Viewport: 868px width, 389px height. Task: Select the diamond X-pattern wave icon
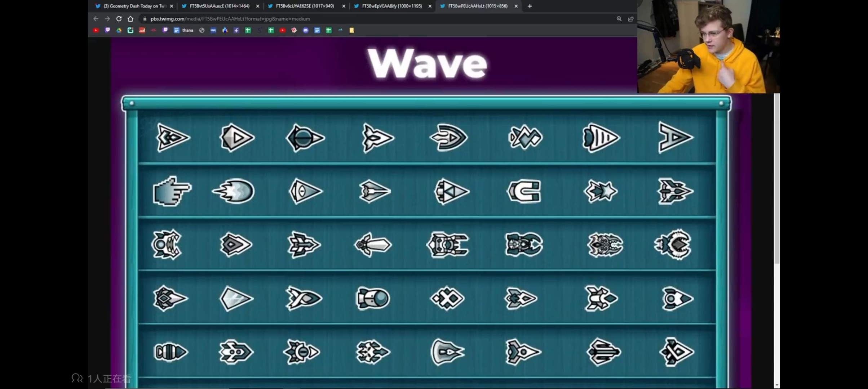click(447, 299)
